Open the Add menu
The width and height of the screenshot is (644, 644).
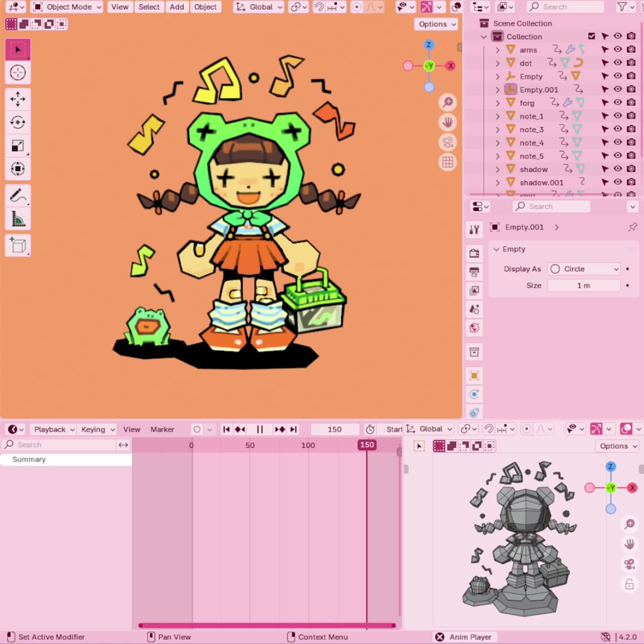point(177,7)
